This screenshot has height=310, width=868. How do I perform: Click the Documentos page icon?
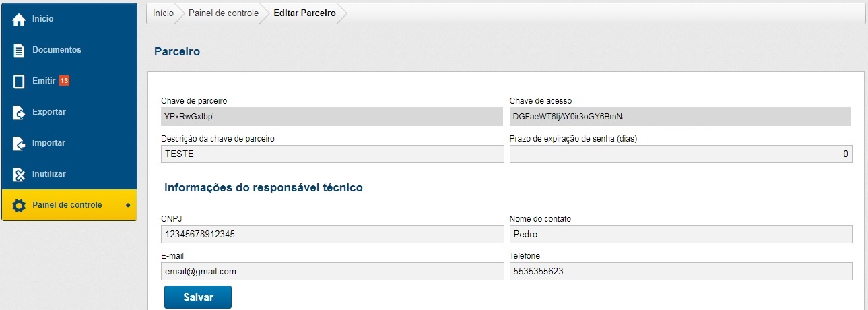[19, 51]
